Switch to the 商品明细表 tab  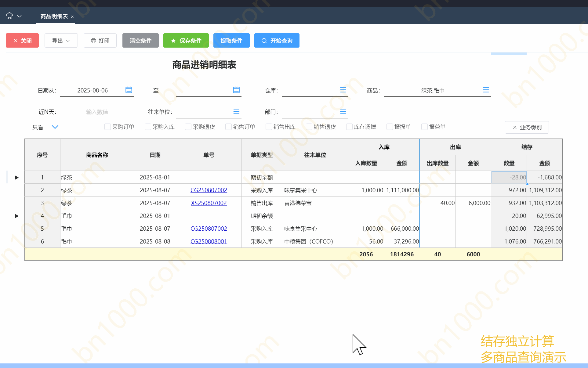pyautogui.click(x=54, y=16)
